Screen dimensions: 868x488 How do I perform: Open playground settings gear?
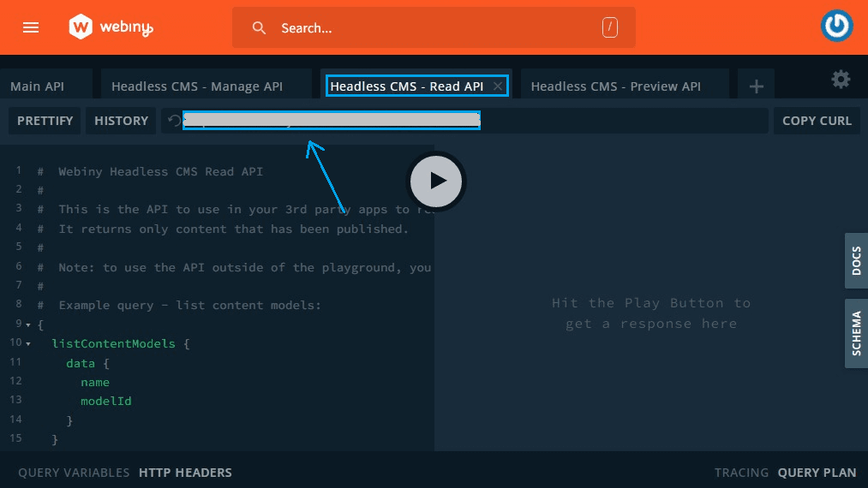[841, 80]
